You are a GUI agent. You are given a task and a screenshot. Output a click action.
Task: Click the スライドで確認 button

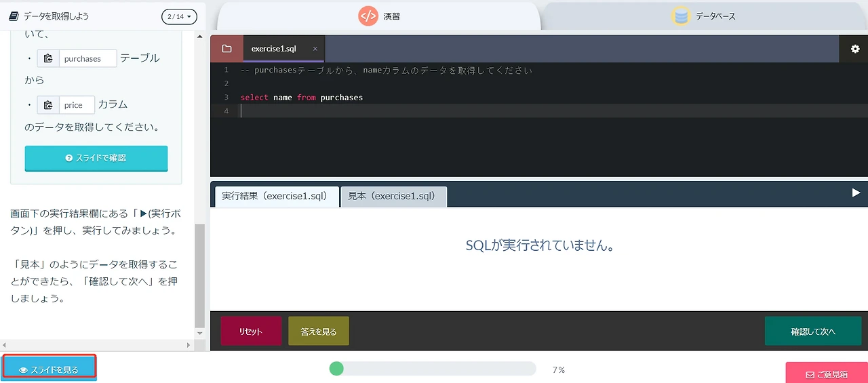pyautogui.click(x=96, y=158)
